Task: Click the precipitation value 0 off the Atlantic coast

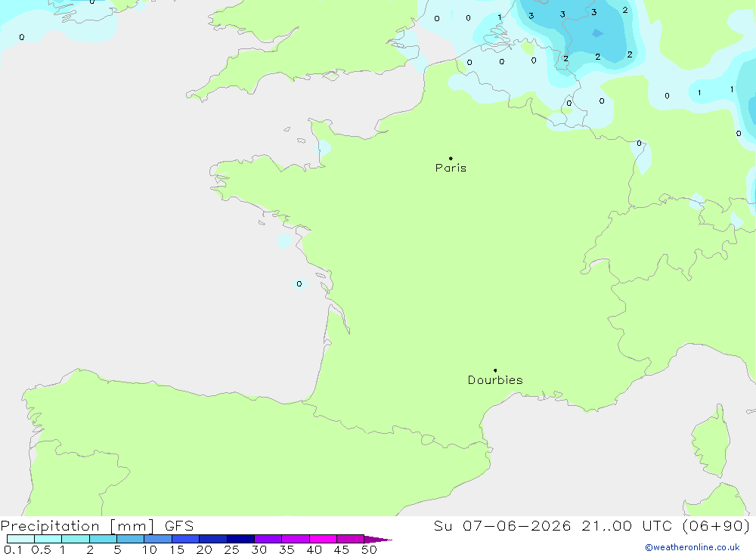Action: tap(299, 283)
